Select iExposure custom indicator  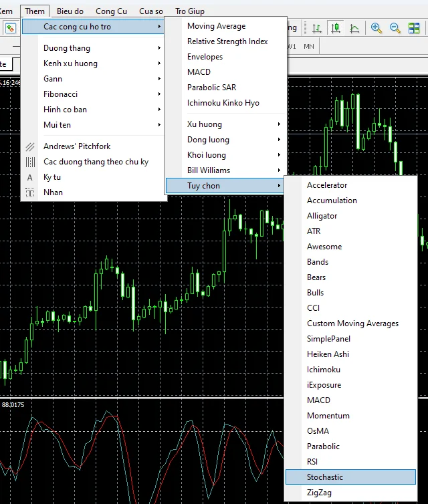[x=350, y=385]
